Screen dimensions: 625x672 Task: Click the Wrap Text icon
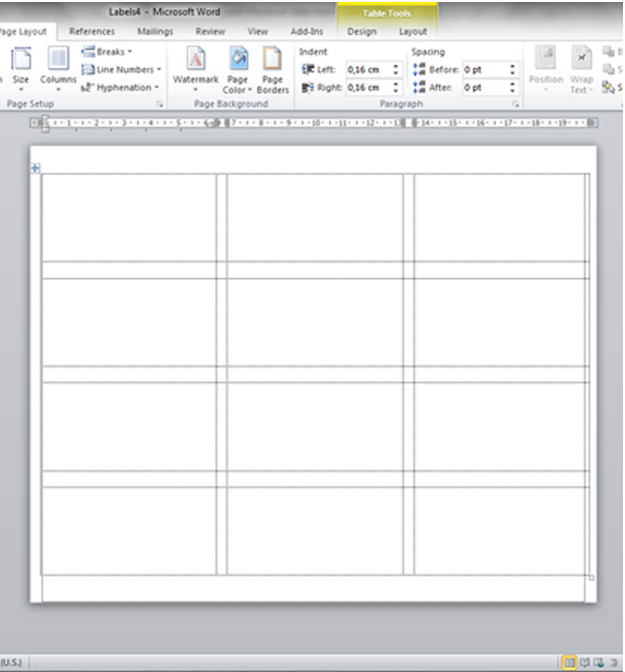(x=581, y=57)
